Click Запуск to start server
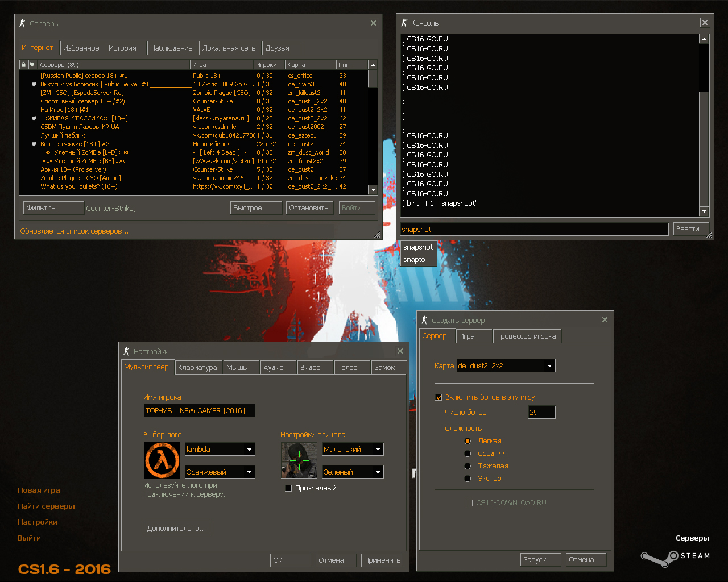Screen dimensions: 728x582 [540, 560]
